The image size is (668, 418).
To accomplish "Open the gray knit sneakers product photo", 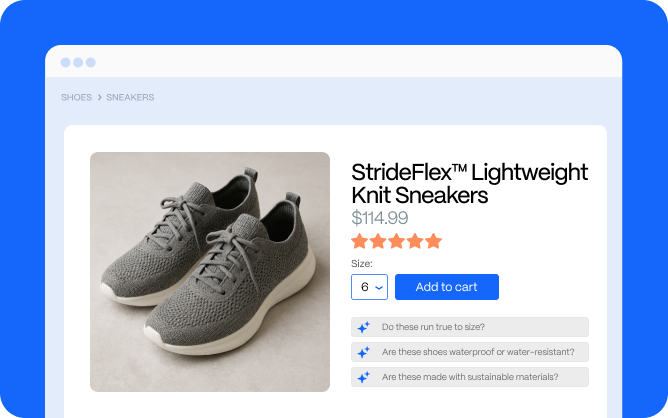I will coord(210,272).
